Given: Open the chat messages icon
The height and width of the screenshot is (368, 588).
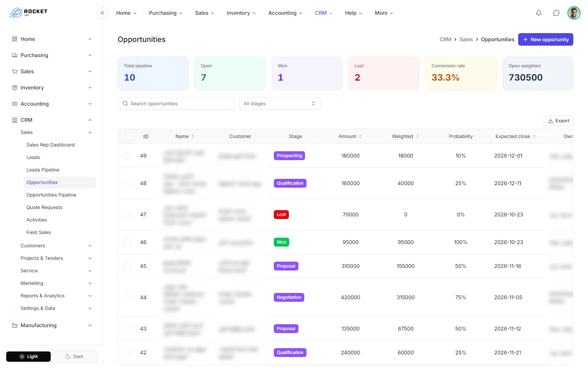Looking at the screenshot, I should point(556,13).
